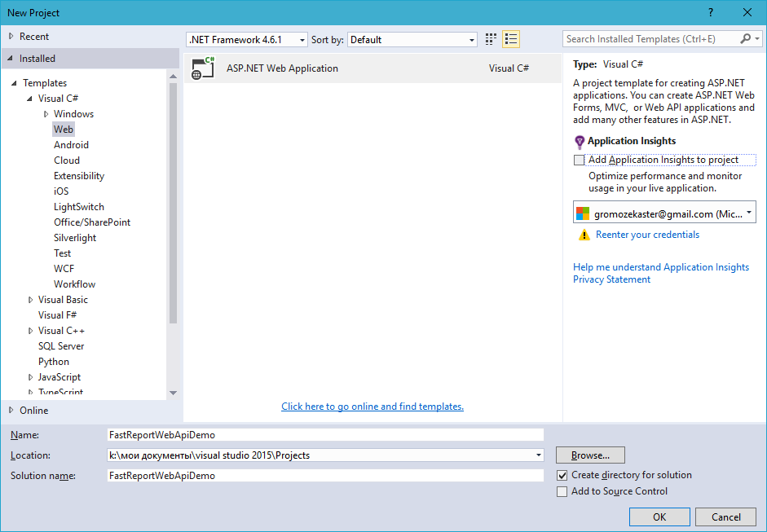Select the Cloud template category

pyautogui.click(x=67, y=160)
